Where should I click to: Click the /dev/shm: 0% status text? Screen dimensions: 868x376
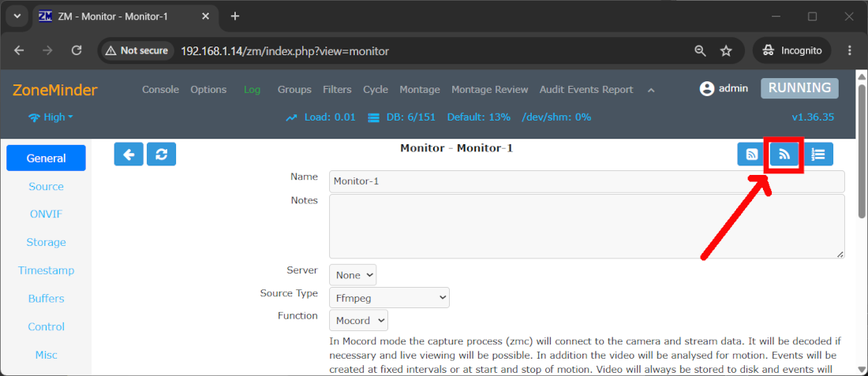[x=557, y=117]
